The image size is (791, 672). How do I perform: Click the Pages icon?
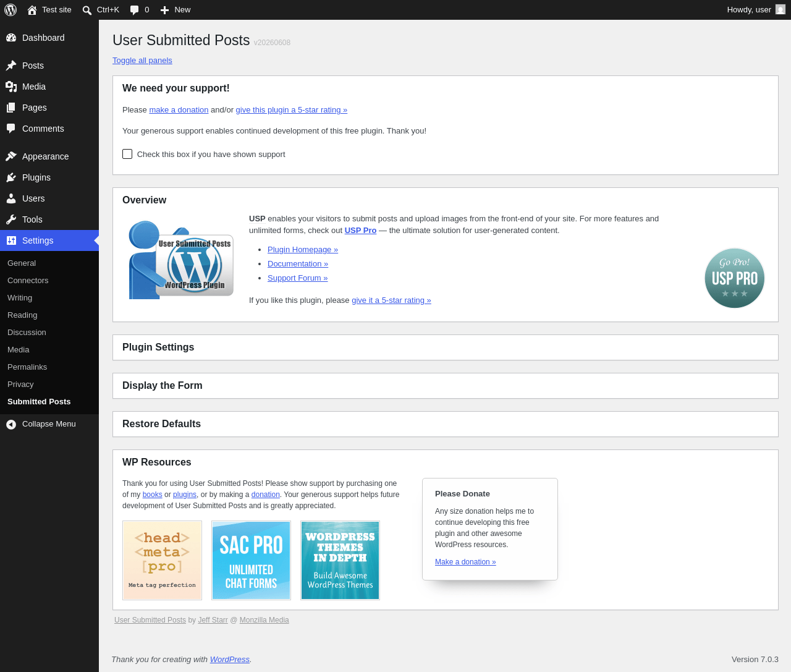click(11, 108)
